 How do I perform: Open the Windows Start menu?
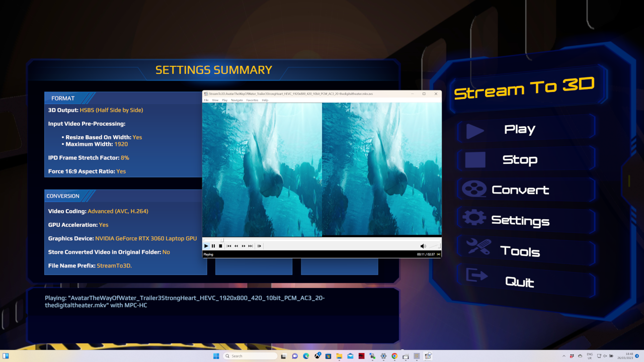click(216, 356)
